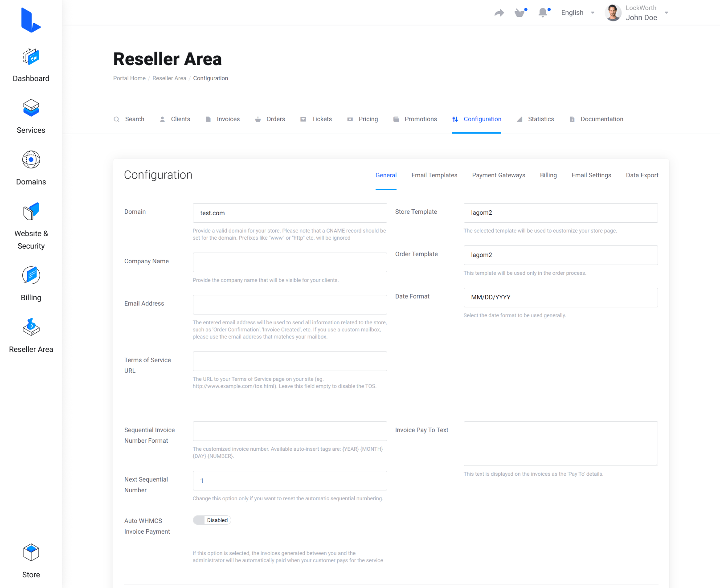Open the Domains globe icon
720x588 pixels.
(x=31, y=159)
